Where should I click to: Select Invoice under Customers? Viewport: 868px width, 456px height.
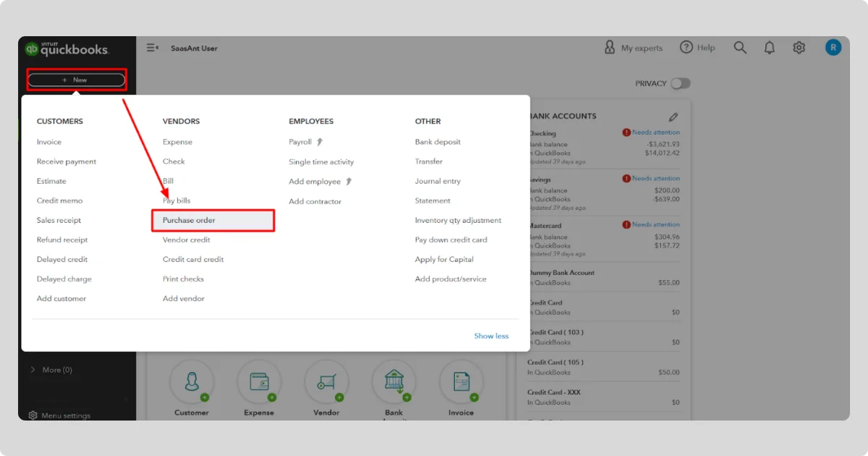(49, 142)
